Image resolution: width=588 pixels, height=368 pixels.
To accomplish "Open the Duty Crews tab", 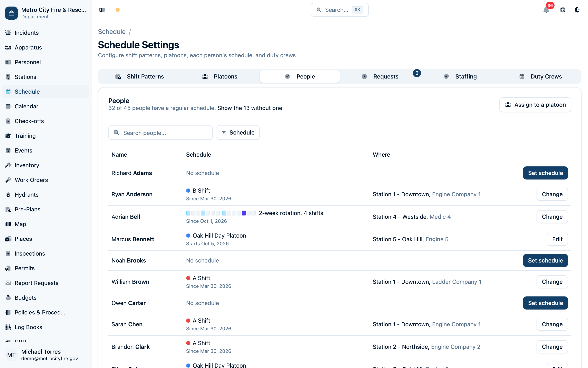I will coord(540,76).
